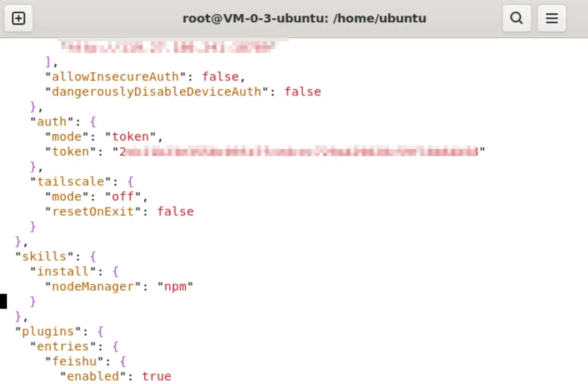Click the "resetOnExit" key
Screen dimensions: 588x384
coord(93,211)
